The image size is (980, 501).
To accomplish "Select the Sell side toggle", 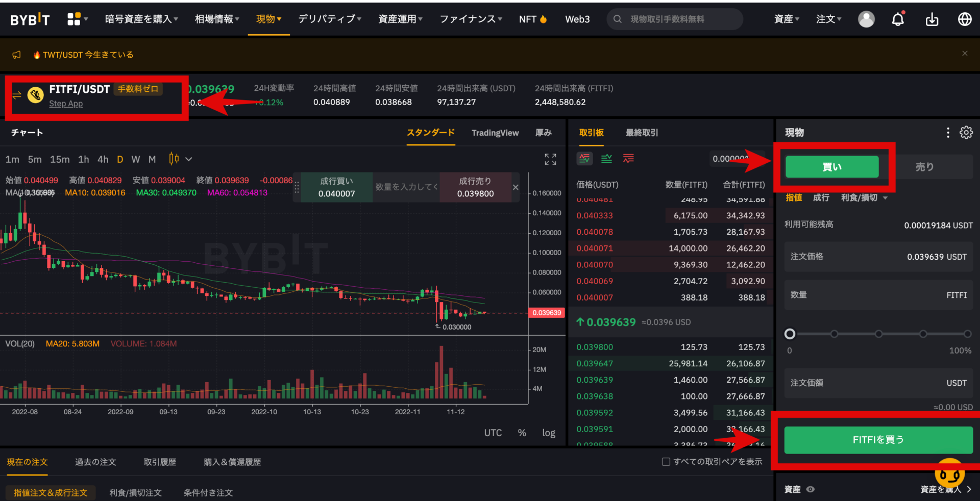I will point(924,167).
